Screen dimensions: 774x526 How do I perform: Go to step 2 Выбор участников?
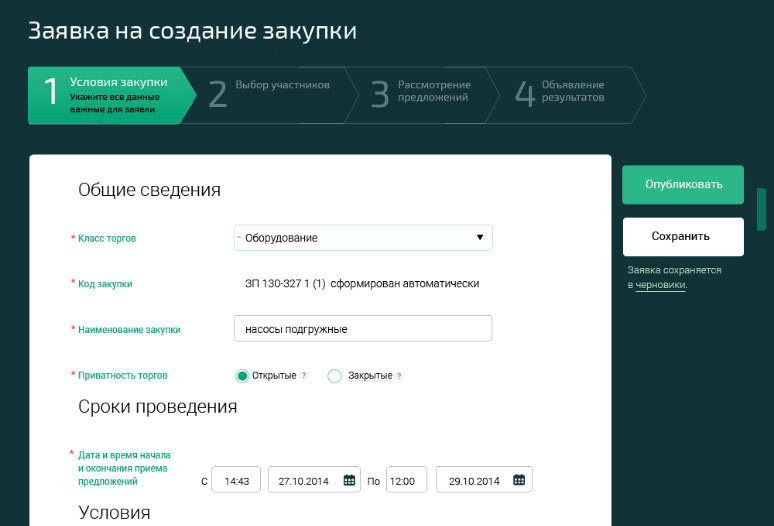click(x=270, y=95)
